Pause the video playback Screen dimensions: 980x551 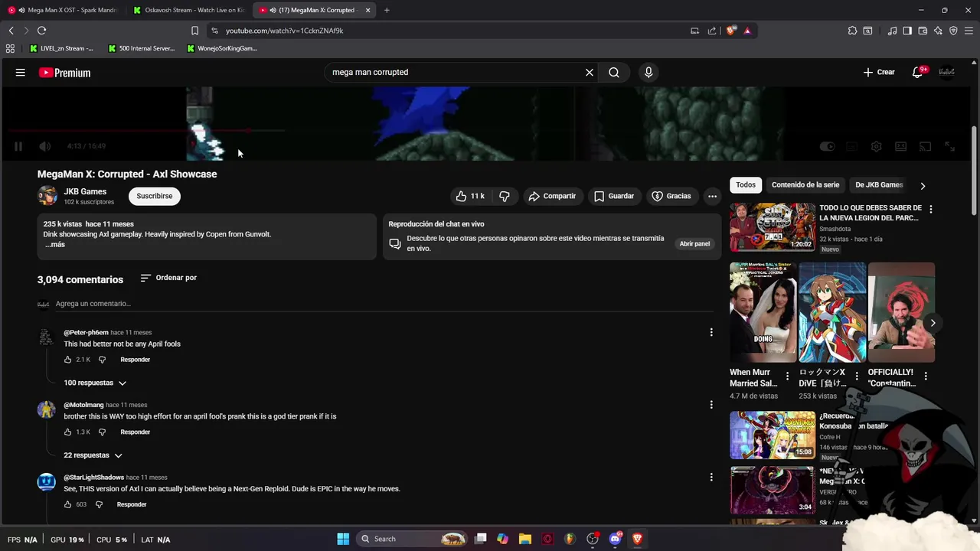[18, 146]
